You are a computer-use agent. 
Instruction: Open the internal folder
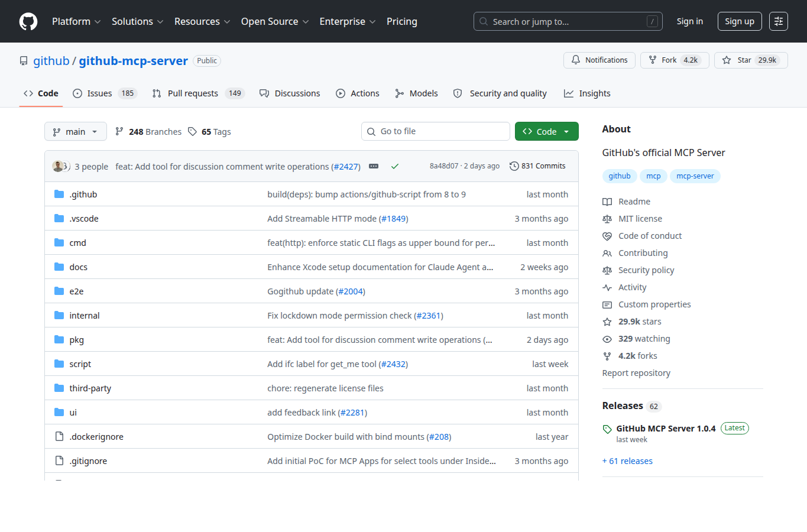(x=85, y=316)
